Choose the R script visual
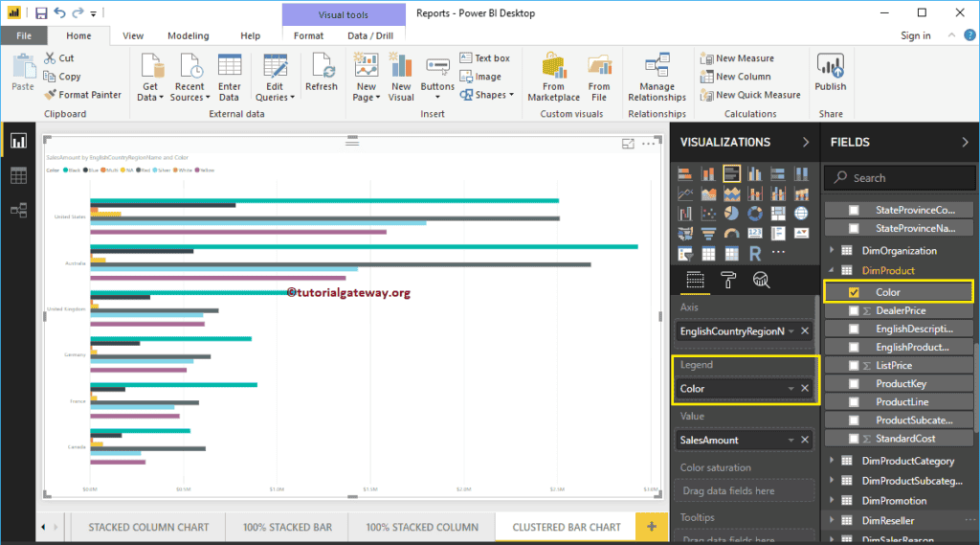Image resolution: width=980 pixels, height=545 pixels. (754, 254)
